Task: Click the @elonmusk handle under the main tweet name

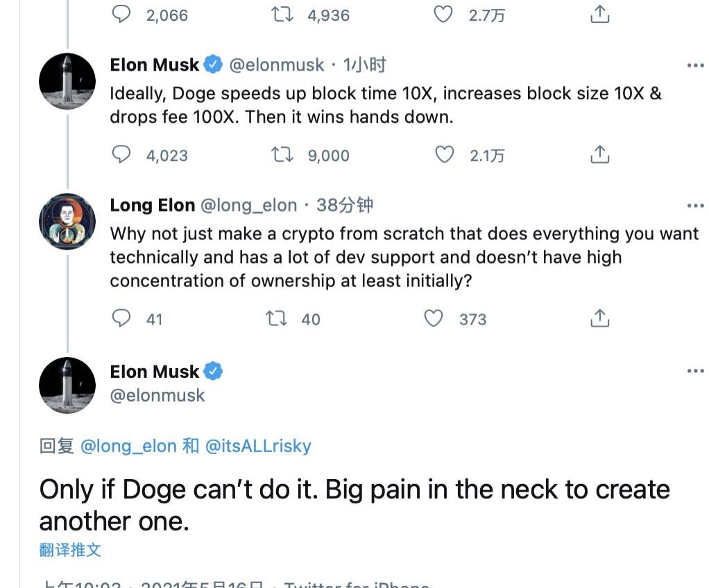Action: click(157, 395)
